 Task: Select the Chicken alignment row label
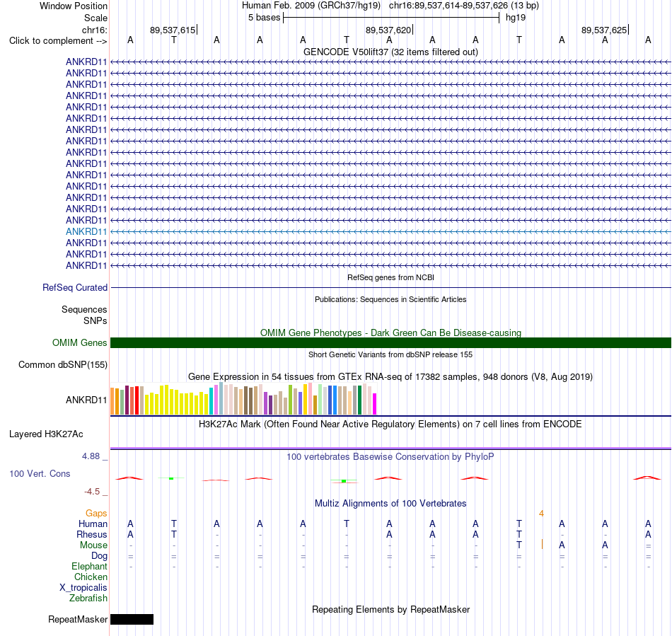[91, 577]
